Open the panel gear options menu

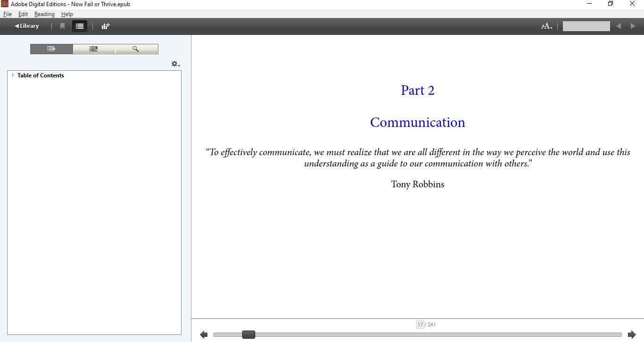pyautogui.click(x=175, y=64)
